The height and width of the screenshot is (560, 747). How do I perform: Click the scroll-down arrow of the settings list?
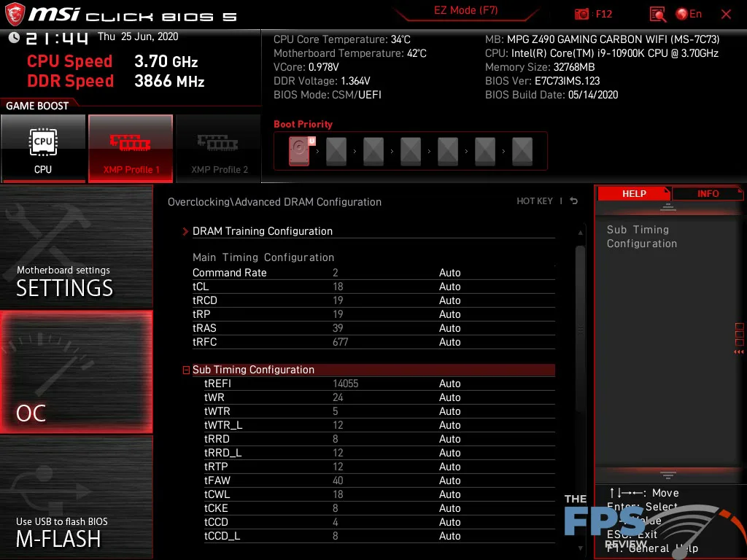click(x=580, y=548)
